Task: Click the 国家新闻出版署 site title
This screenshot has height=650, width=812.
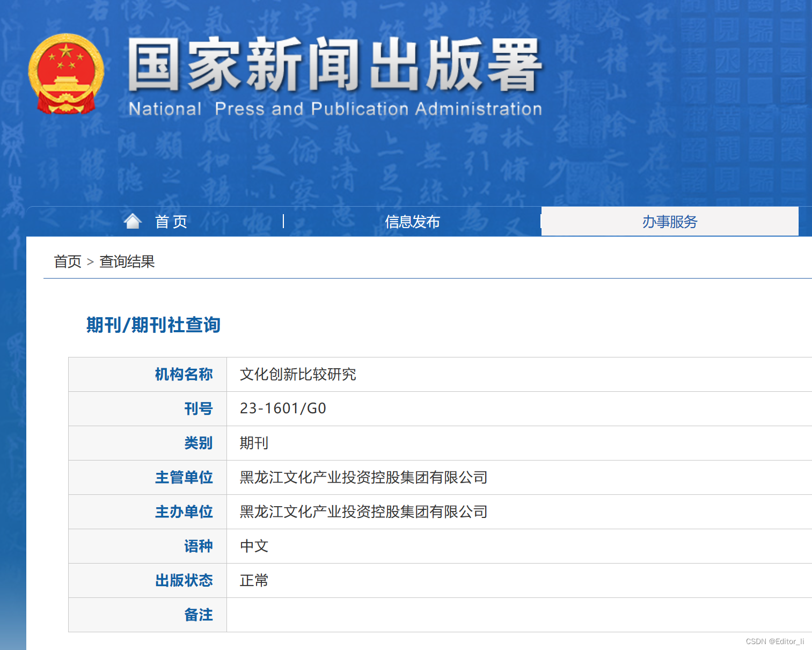Action: tap(335, 64)
